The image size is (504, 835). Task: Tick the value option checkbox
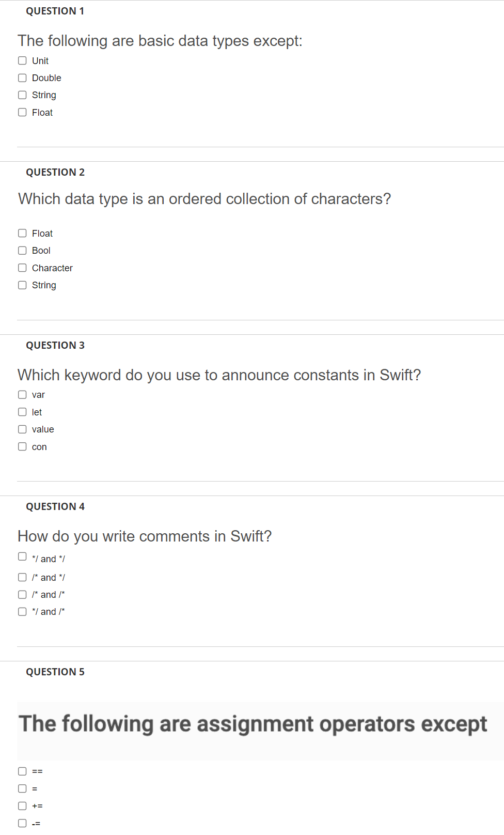(22, 429)
